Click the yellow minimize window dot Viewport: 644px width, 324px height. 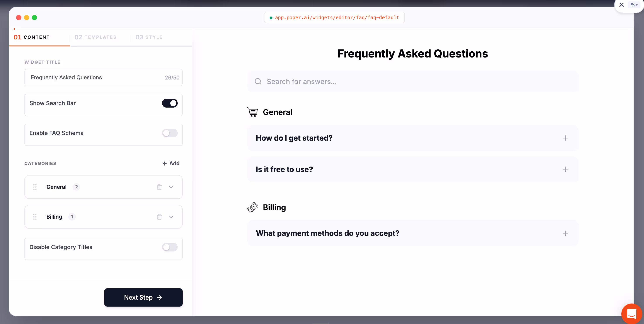click(27, 17)
